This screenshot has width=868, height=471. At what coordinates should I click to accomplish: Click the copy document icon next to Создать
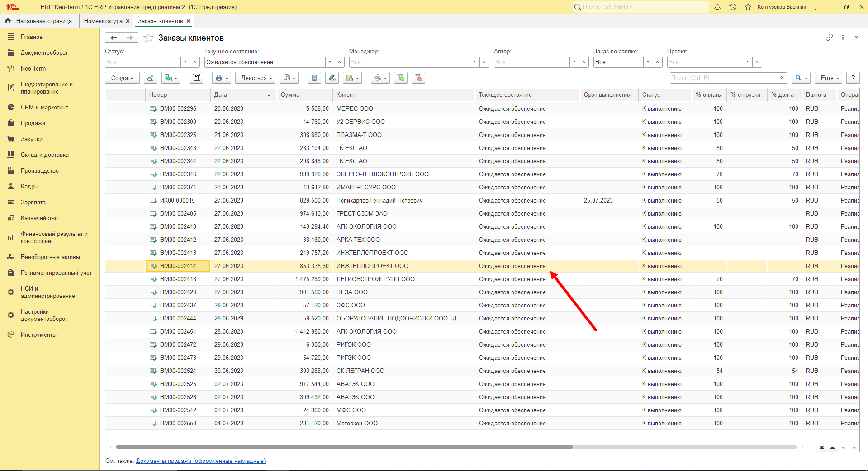[x=151, y=78]
